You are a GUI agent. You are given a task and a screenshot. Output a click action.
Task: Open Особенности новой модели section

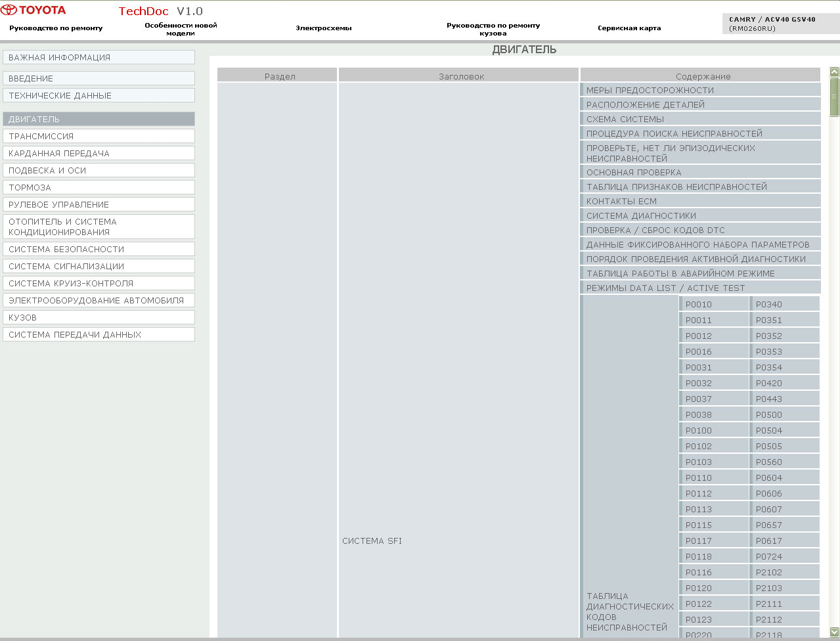[181, 29]
